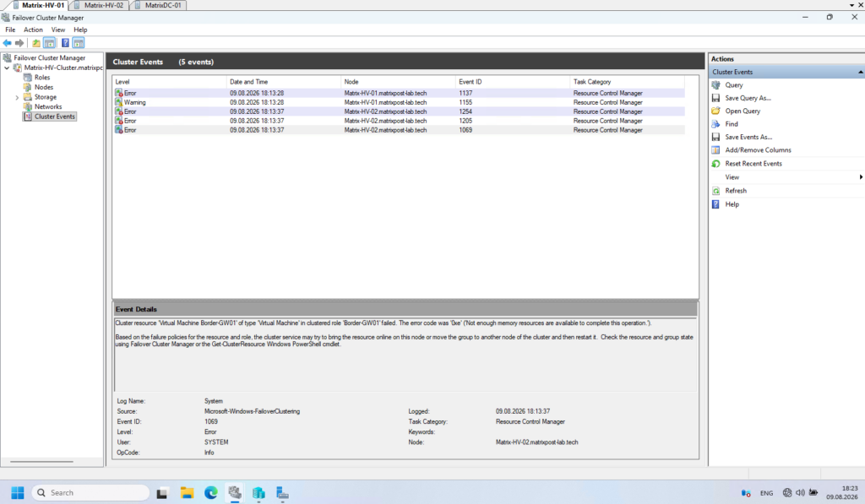Collapse the Cluster Events actions section
The image size is (865, 504).
(860, 73)
